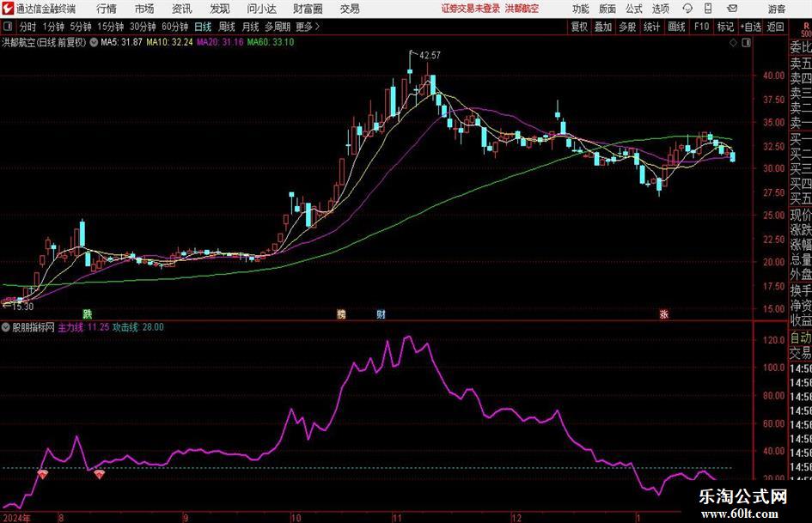Open the customer service headset icon

coord(687,9)
